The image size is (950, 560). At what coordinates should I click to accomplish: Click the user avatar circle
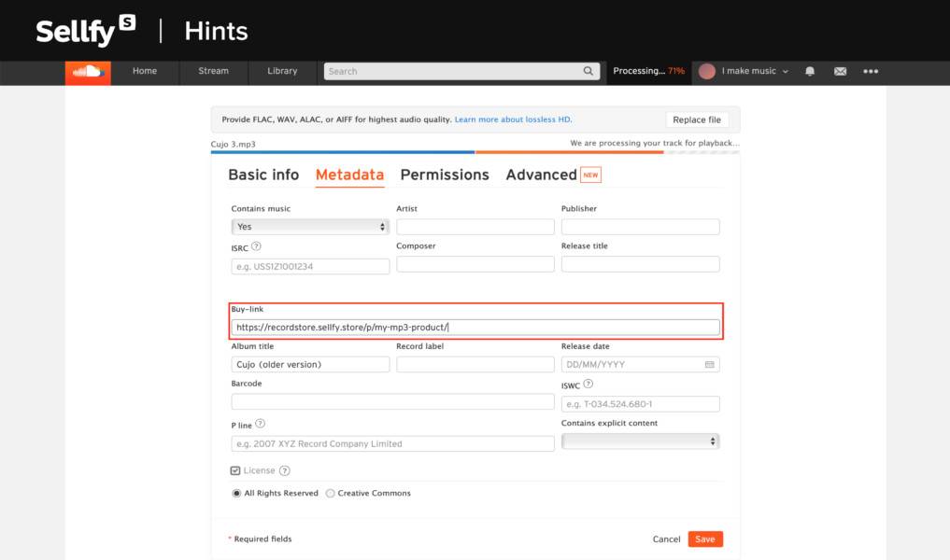(x=706, y=72)
